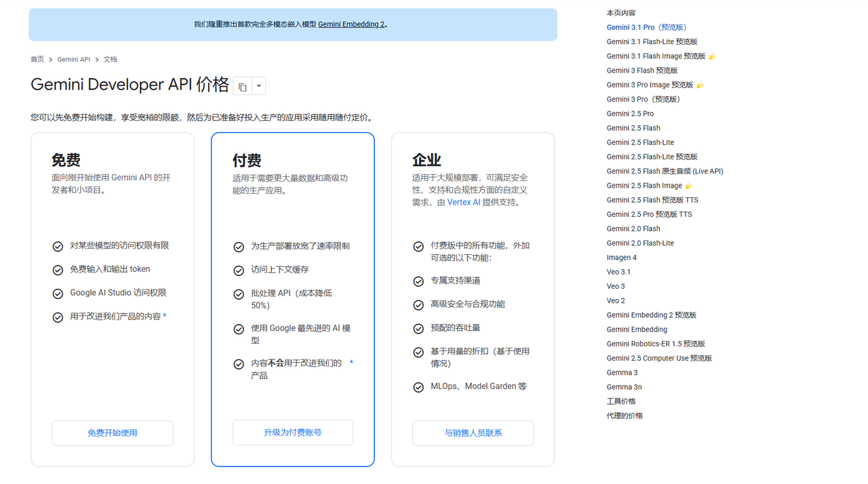Click the banana icon after Gemini 3.1 Flash Image 预览版
The image size is (868, 484).
pyautogui.click(x=712, y=56)
